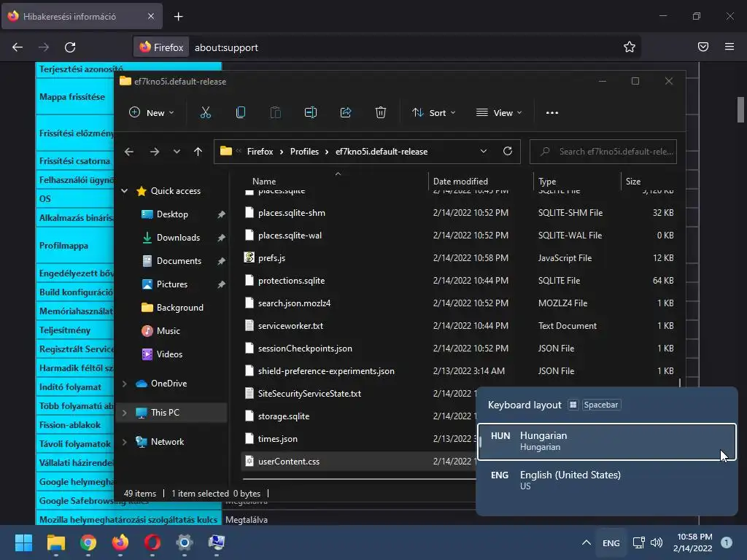Expand the OneDrive tree node
Screen dimensions: 747x560
[124, 384]
